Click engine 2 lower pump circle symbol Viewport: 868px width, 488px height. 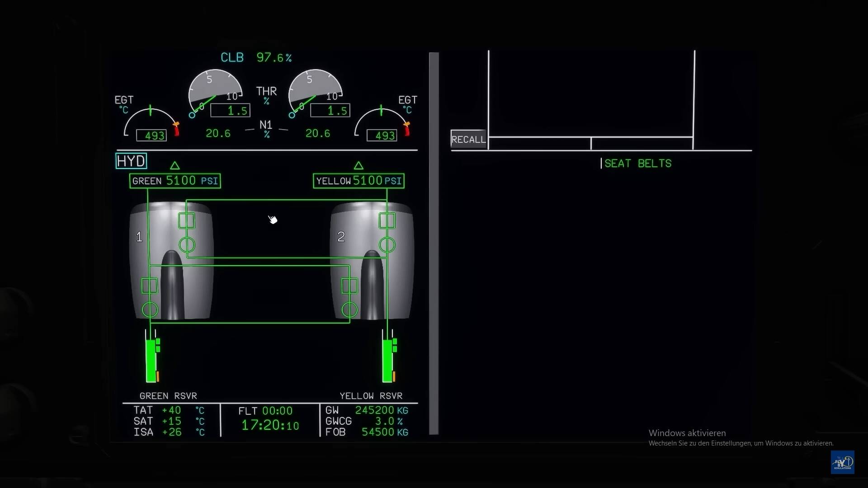tap(349, 310)
